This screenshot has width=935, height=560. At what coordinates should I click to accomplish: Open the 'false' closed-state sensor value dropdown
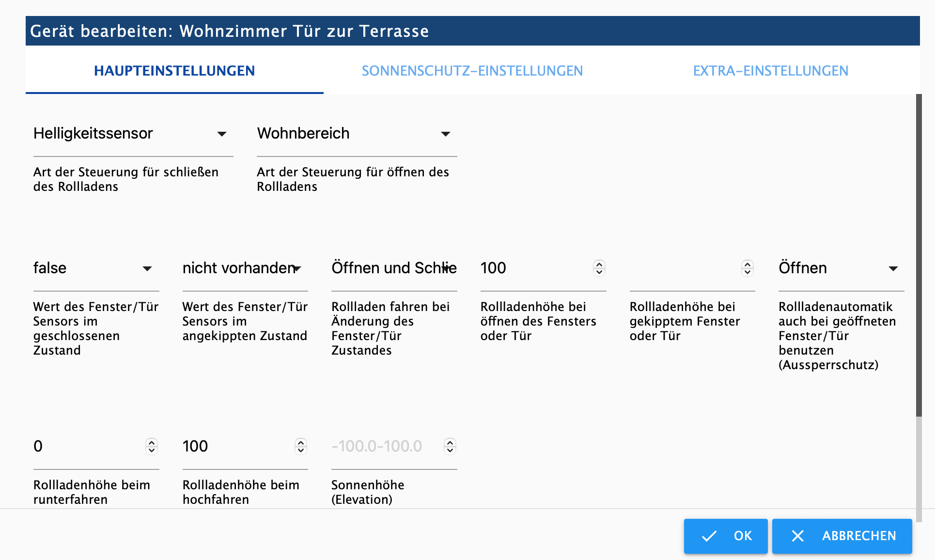pos(96,268)
